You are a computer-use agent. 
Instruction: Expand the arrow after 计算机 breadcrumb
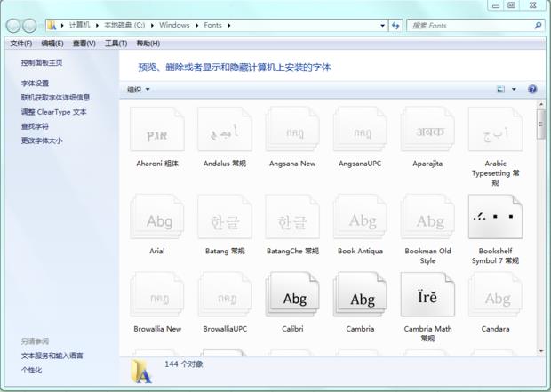pyautogui.click(x=98, y=25)
